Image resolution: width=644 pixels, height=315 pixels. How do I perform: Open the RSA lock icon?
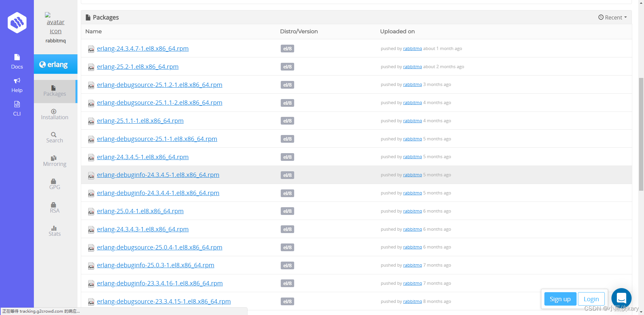point(53,205)
